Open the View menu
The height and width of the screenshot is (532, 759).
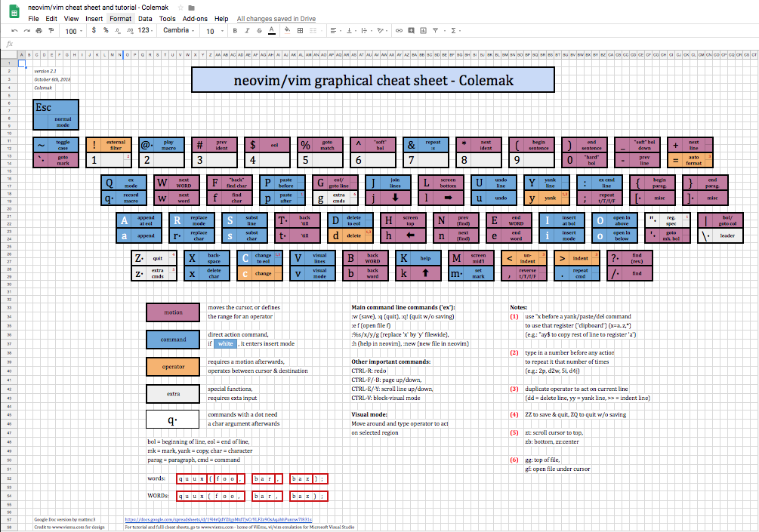[x=71, y=19]
